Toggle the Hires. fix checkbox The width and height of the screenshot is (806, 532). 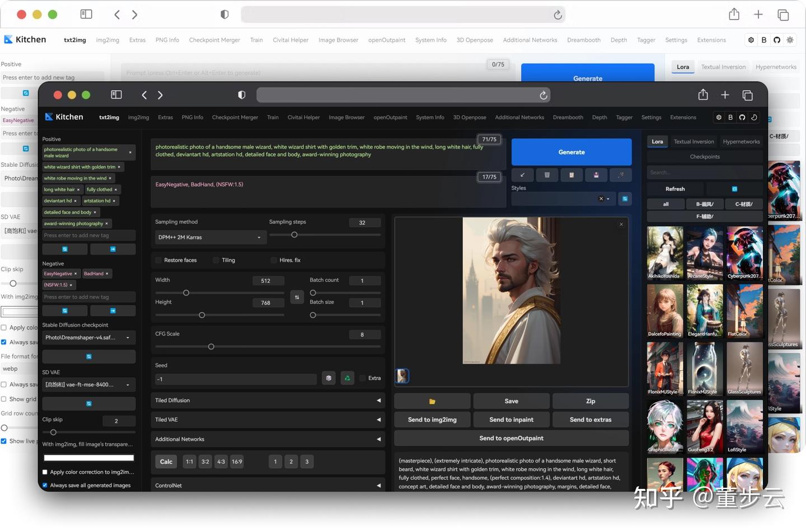pyautogui.click(x=274, y=260)
